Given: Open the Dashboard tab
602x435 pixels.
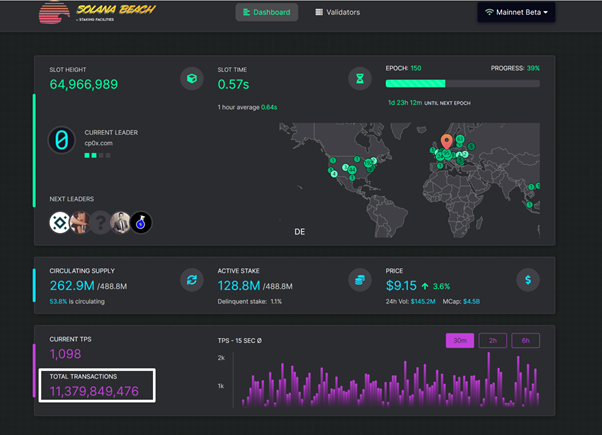Looking at the screenshot, I should click(x=267, y=13).
